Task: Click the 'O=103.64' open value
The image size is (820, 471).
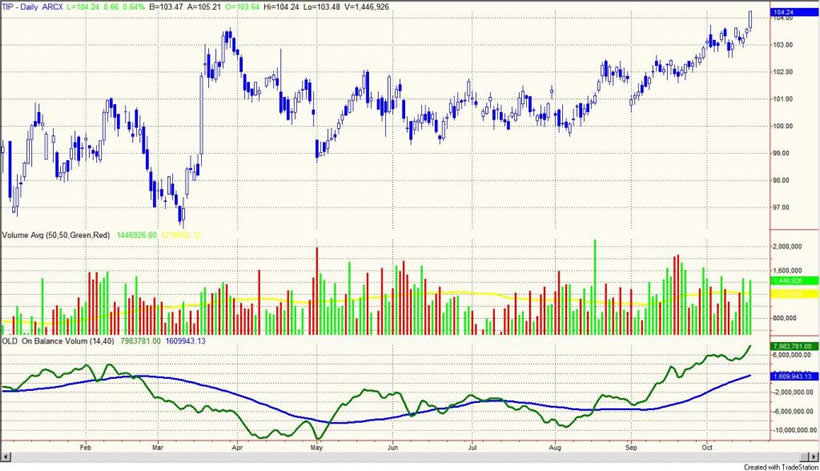Action: [243, 7]
